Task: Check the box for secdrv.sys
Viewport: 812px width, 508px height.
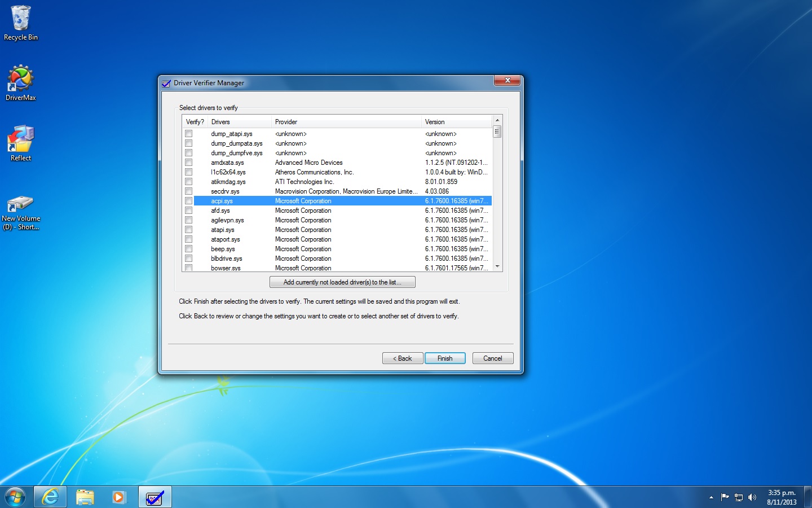Action: click(x=189, y=191)
